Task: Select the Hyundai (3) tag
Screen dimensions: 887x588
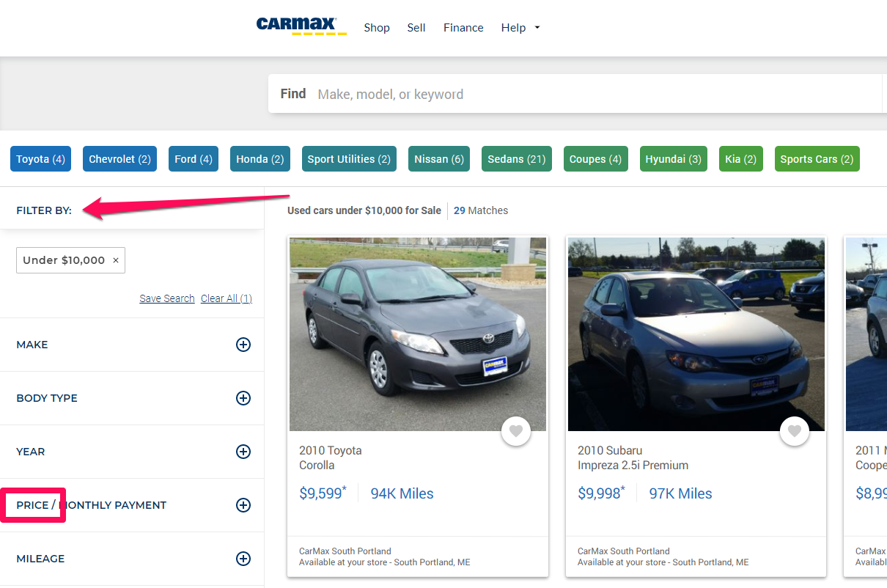Action: 673,159
